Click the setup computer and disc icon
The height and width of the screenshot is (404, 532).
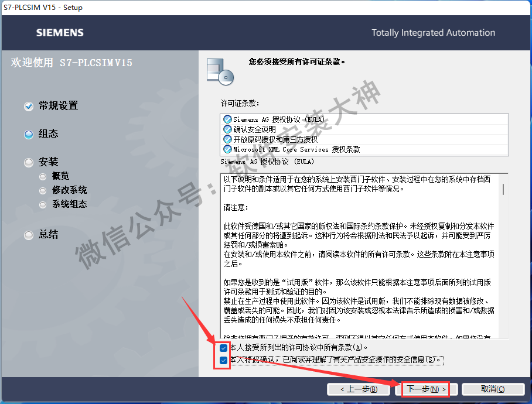pos(220,71)
